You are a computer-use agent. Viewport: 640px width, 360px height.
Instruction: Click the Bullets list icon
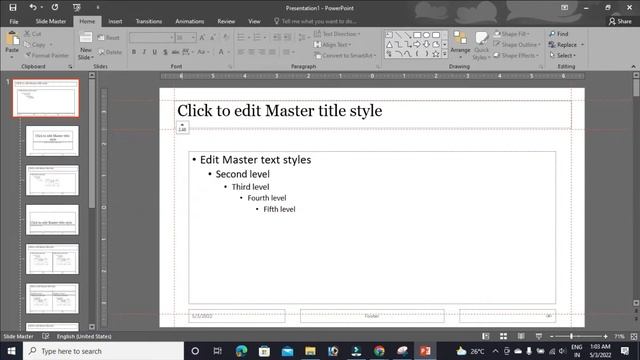click(x=241, y=38)
